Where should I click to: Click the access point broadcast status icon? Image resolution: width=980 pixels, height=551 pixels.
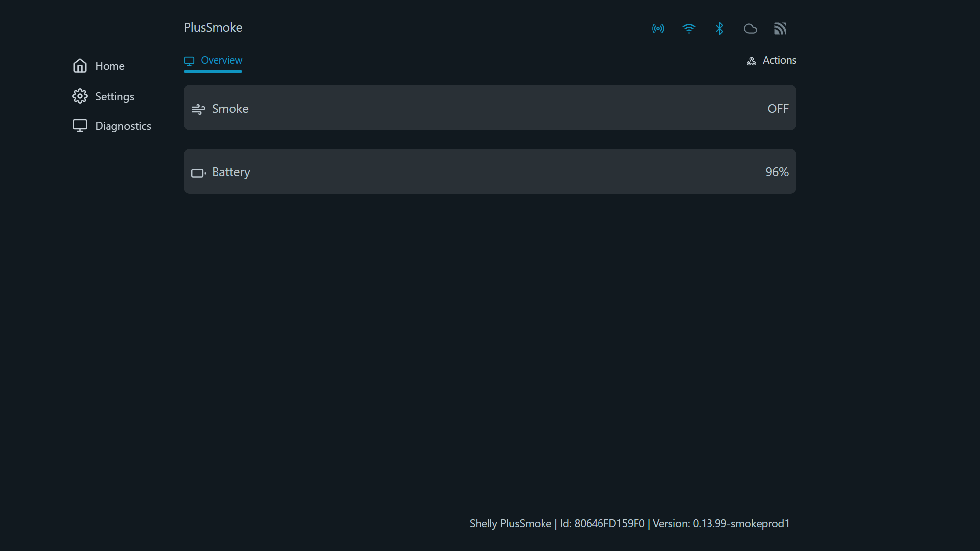point(658,28)
